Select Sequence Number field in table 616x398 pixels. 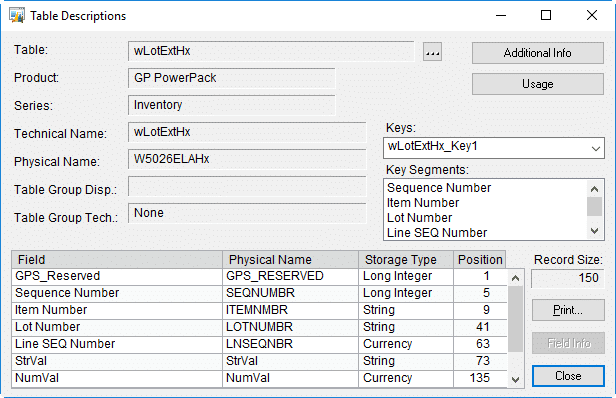[117, 293]
